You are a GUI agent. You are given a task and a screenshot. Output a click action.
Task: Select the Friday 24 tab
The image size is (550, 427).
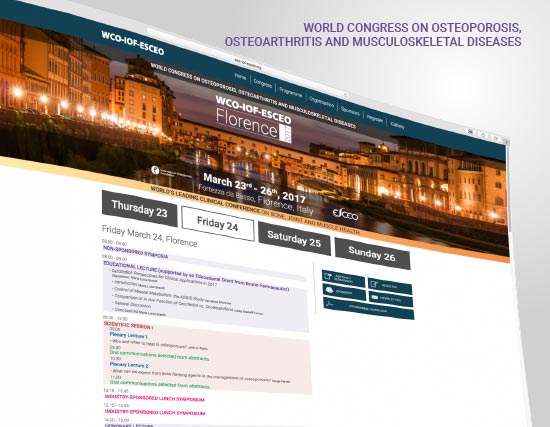(218, 224)
